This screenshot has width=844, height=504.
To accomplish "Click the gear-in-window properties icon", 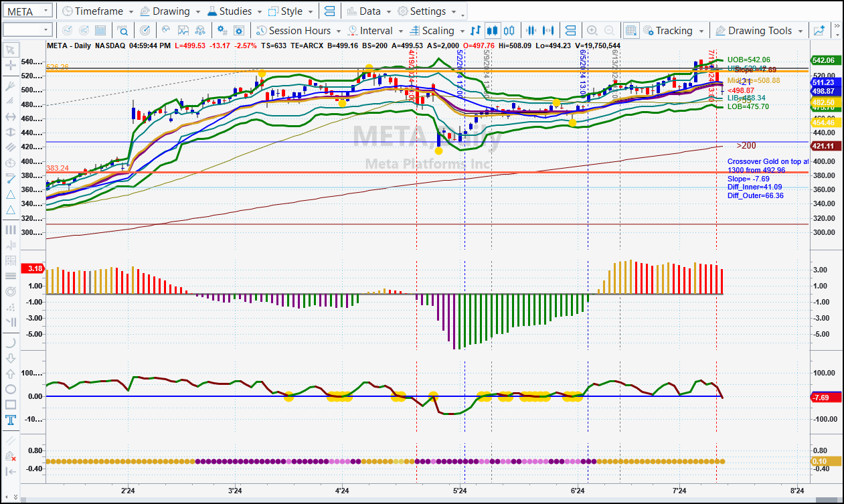I will [x=238, y=30].
